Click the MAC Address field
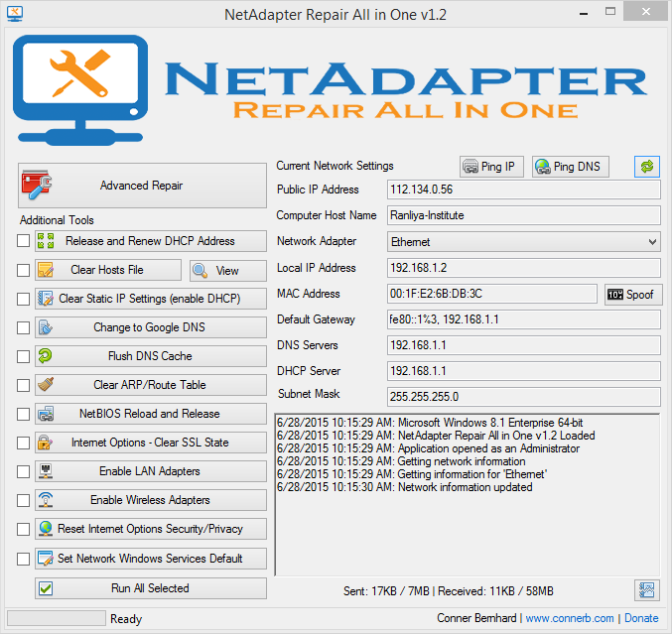This screenshot has height=634, width=672. [492, 294]
